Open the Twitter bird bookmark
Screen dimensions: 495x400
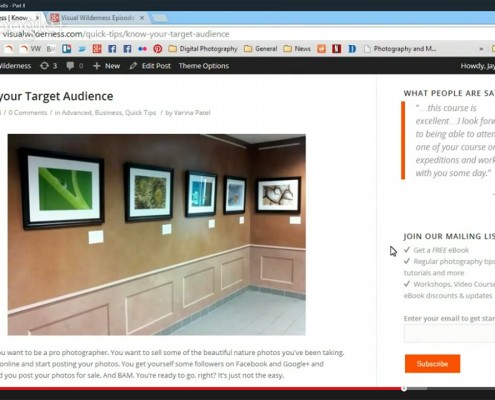click(x=82, y=49)
